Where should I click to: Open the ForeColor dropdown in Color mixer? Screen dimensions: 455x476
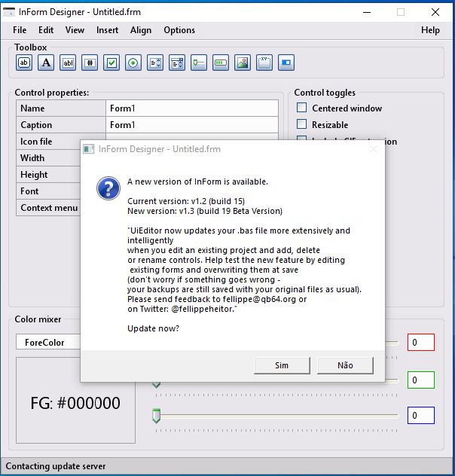click(48, 342)
